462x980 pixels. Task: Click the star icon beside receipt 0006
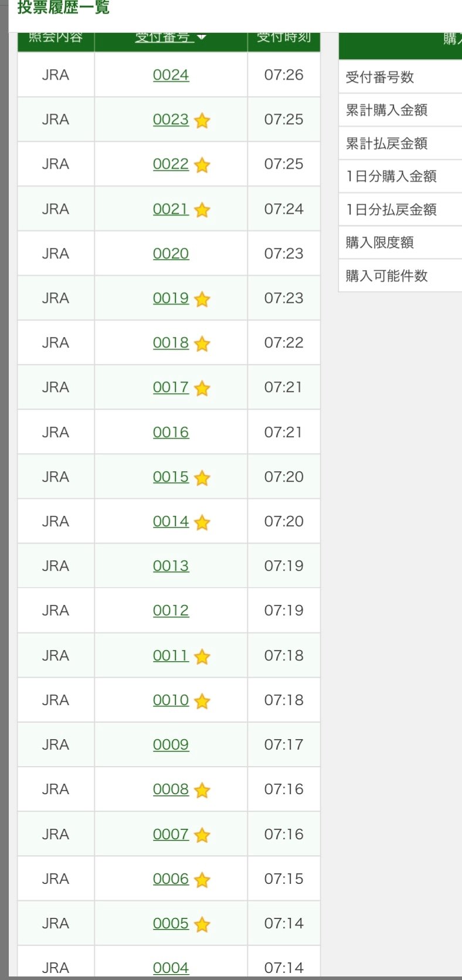tap(202, 880)
